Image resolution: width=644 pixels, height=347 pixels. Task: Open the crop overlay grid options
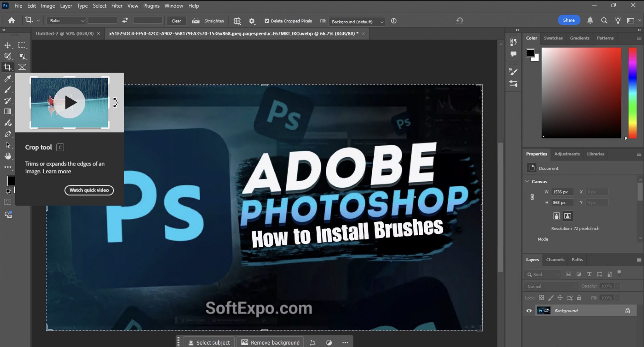[x=237, y=21]
